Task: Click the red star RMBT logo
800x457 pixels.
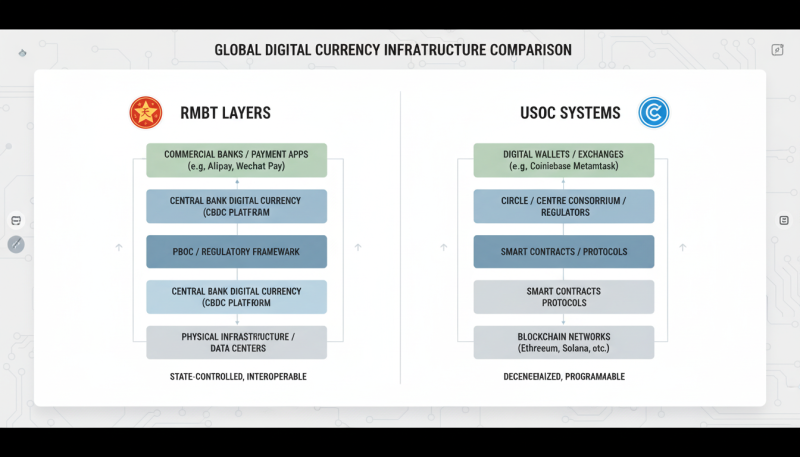Action: click(145, 112)
